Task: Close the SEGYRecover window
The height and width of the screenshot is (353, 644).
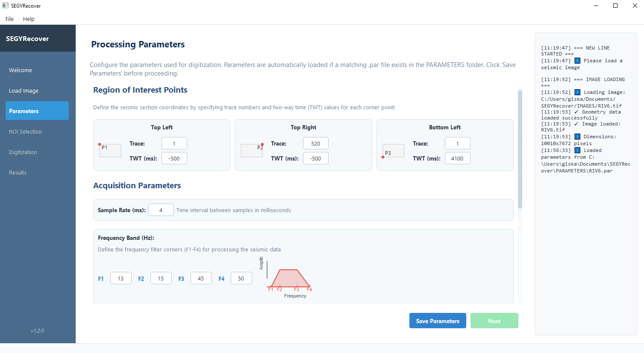Action: [635, 6]
